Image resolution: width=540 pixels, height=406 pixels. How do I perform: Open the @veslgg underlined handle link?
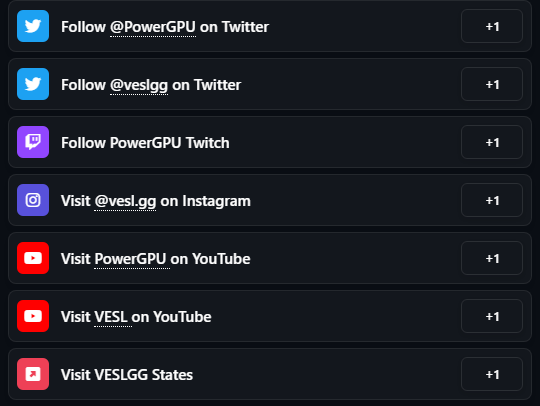[139, 85]
